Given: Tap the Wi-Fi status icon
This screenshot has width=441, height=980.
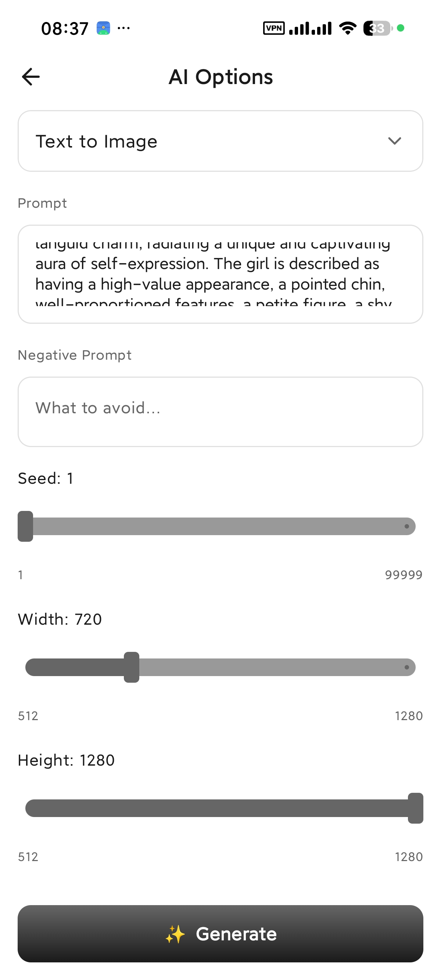Looking at the screenshot, I should (x=347, y=28).
